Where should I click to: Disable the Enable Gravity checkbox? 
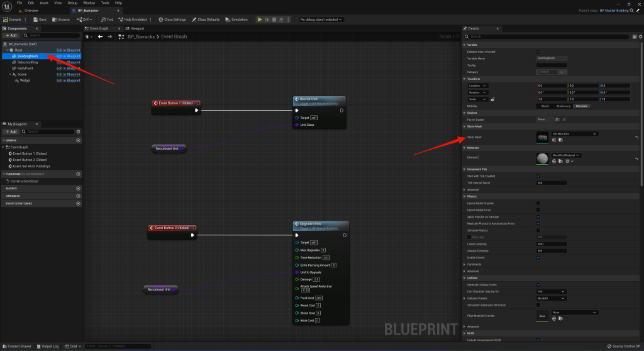click(x=538, y=257)
